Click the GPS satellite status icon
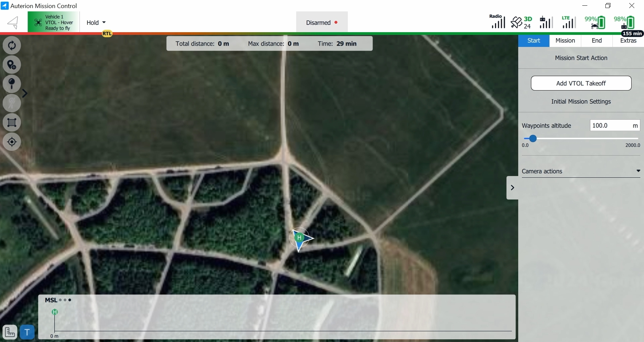The image size is (644, 342). 521,22
